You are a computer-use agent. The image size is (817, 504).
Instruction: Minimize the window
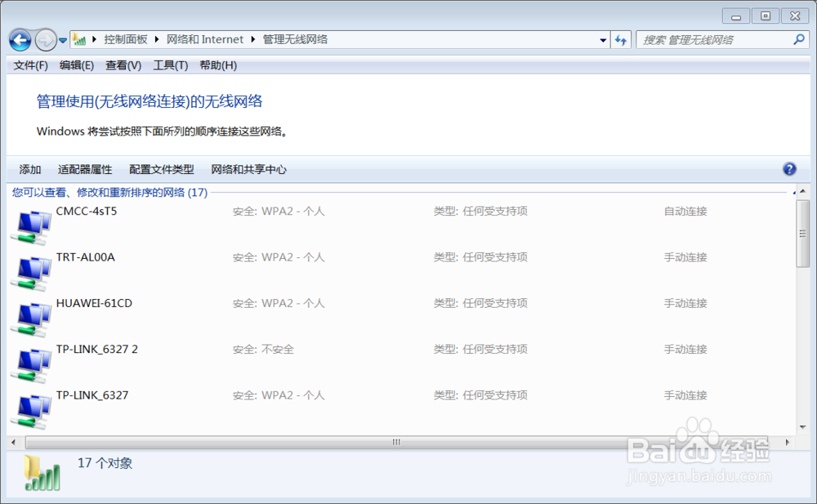736,16
